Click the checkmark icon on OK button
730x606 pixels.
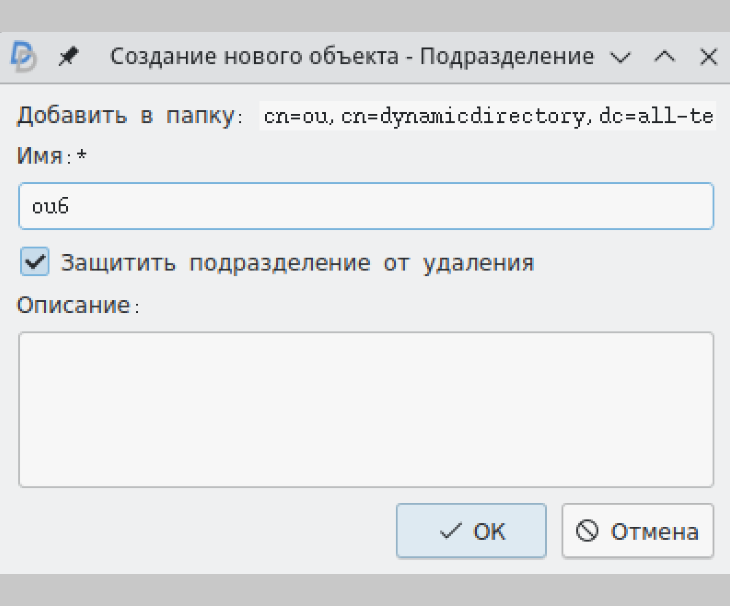450,531
